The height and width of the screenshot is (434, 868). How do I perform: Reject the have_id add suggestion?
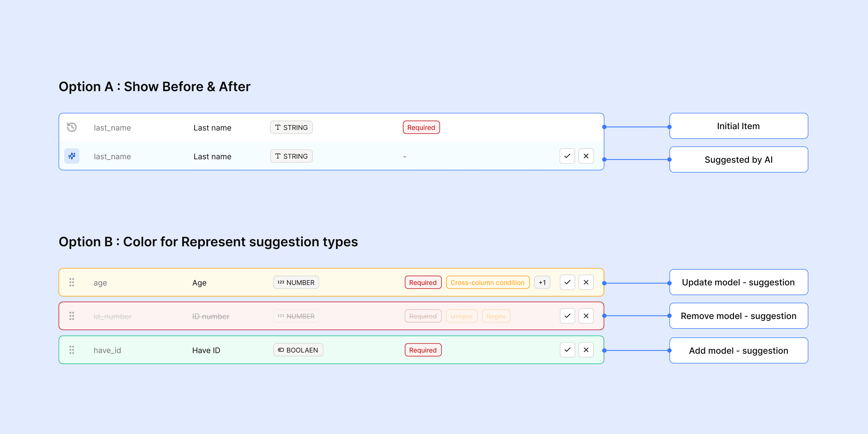click(x=586, y=350)
